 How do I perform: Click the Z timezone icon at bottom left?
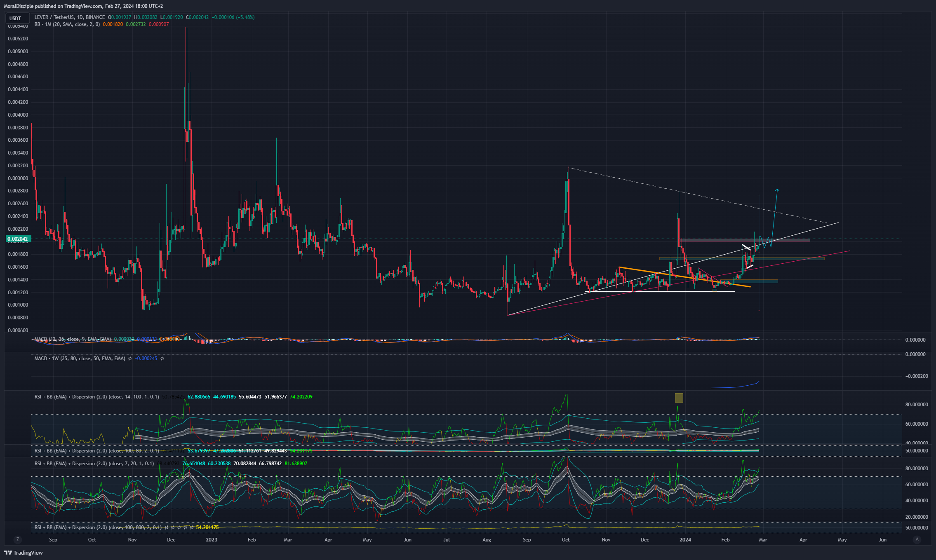click(17, 539)
